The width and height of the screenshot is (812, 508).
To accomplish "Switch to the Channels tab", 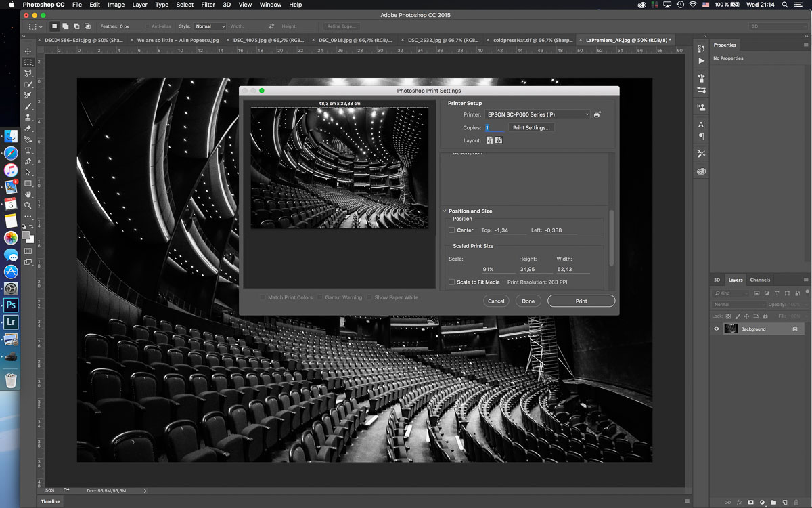I will (759, 280).
